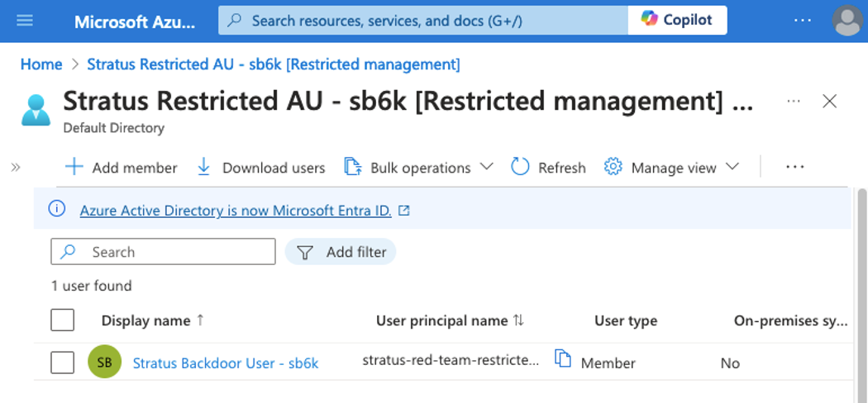Click the 1 user found text

pyautogui.click(x=91, y=286)
